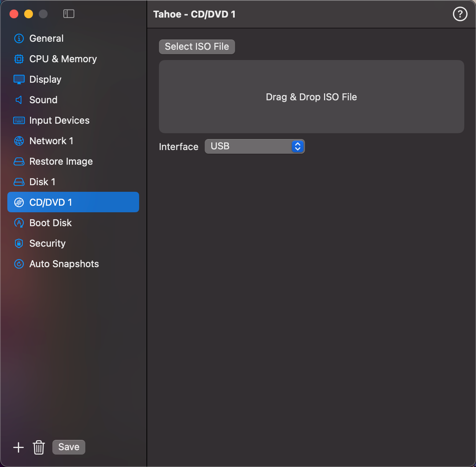Select Restore Image in sidebar
This screenshot has width=476, height=467.
[61, 161]
